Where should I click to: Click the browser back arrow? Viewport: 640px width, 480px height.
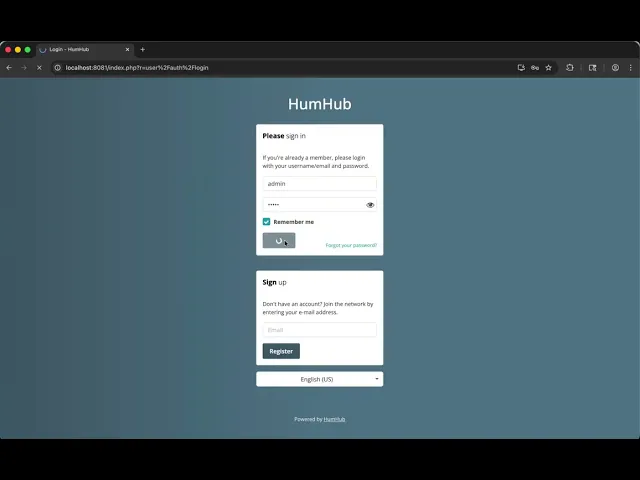9,68
